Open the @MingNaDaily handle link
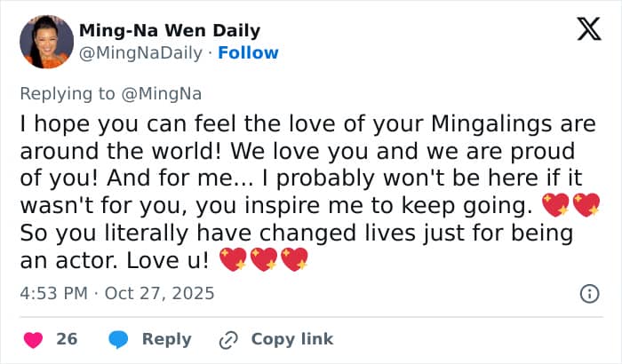 tap(141, 52)
